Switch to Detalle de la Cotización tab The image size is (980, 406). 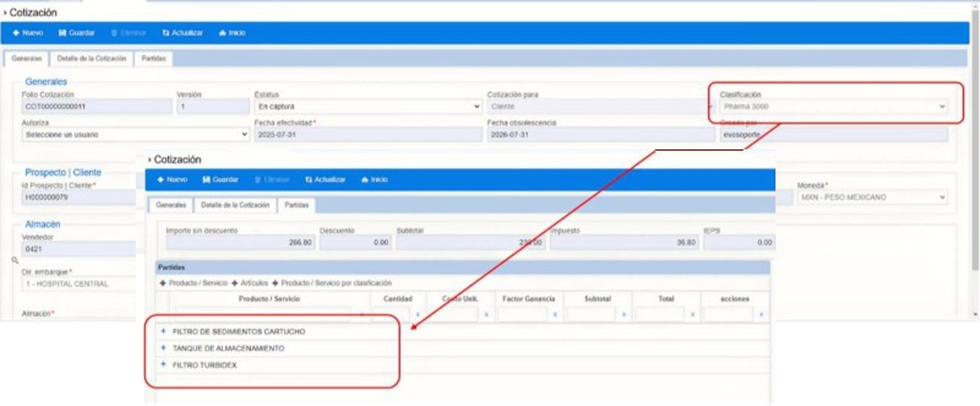pyautogui.click(x=91, y=58)
